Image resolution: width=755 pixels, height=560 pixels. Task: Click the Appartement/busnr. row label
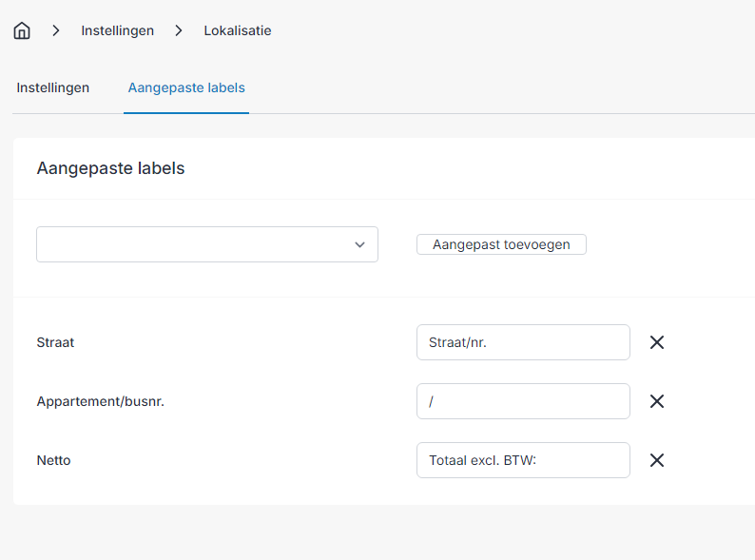click(101, 401)
